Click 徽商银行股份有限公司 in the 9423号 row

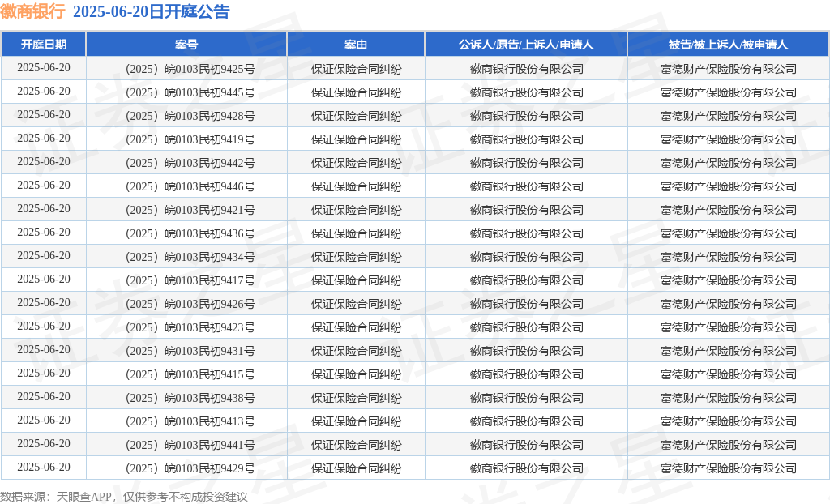click(x=527, y=327)
